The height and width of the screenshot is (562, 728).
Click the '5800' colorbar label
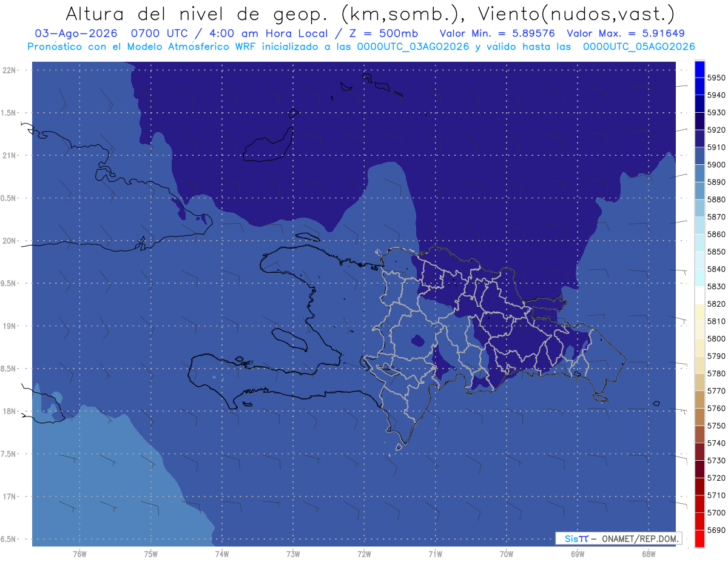[x=716, y=338]
